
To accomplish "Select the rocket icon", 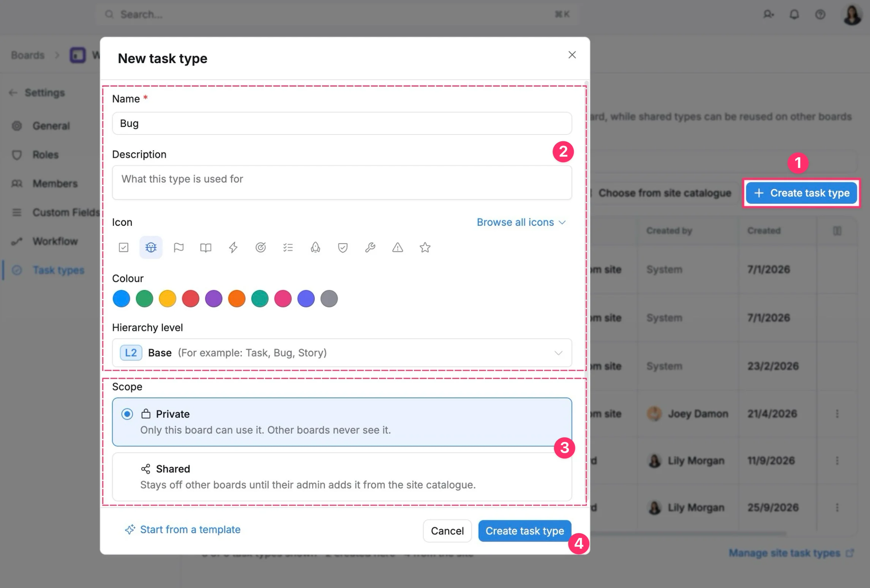I will [x=315, y=248].
